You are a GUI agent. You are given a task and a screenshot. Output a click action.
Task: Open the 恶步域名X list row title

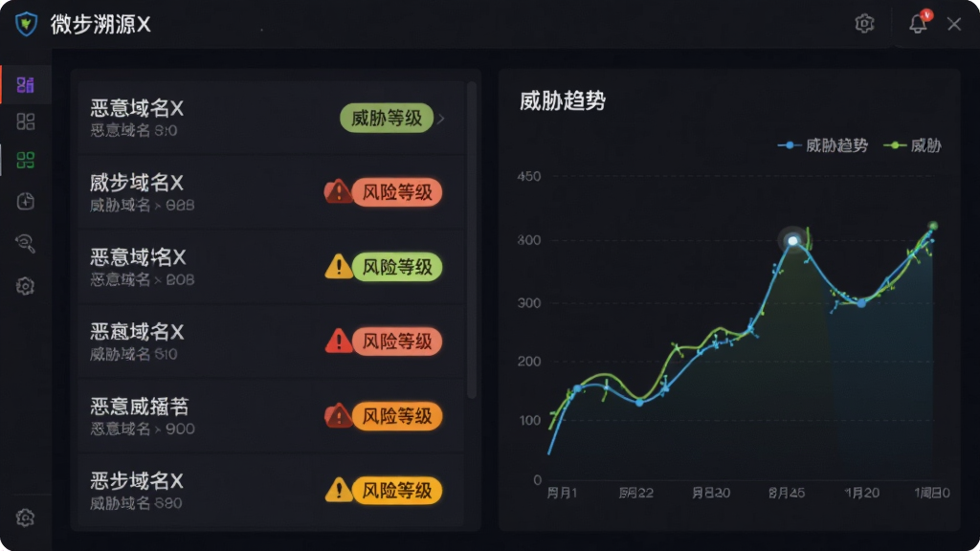pyautogui.click(x=137, y=480)
